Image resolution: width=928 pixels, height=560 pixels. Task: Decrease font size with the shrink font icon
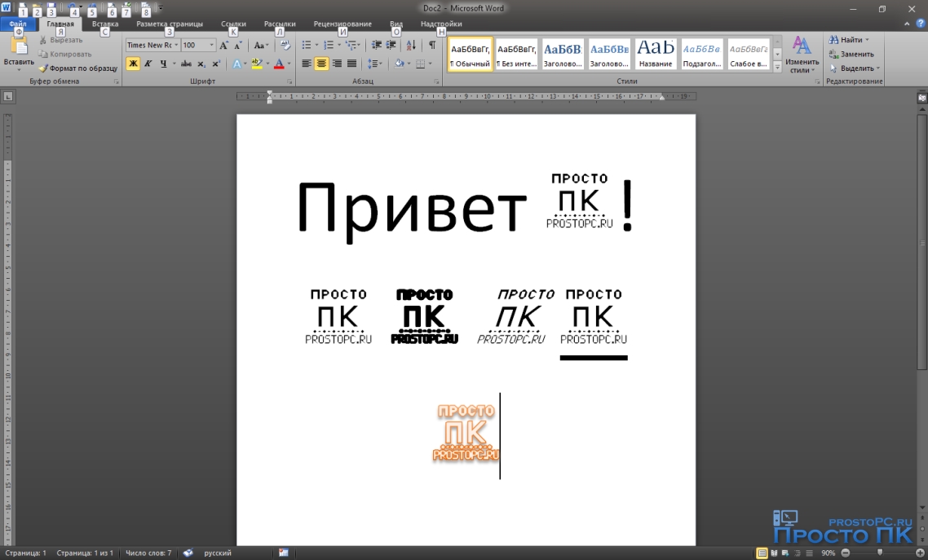click(238, 45)
